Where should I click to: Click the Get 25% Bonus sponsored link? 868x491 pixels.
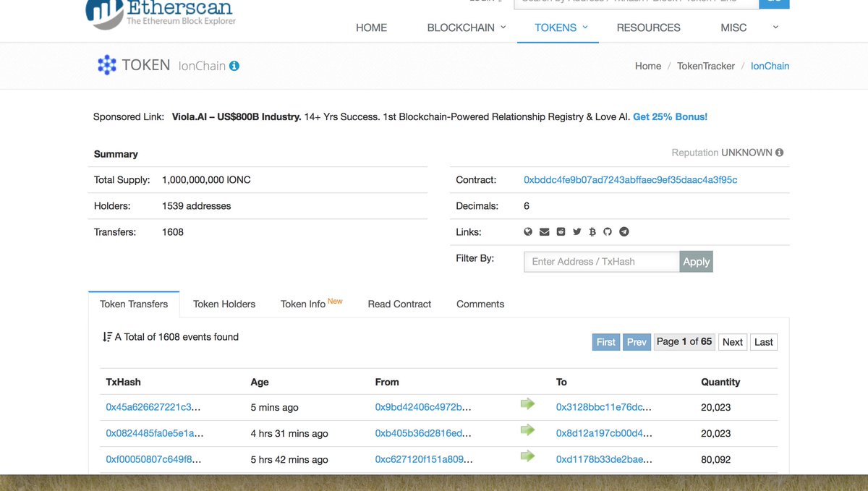671,116
